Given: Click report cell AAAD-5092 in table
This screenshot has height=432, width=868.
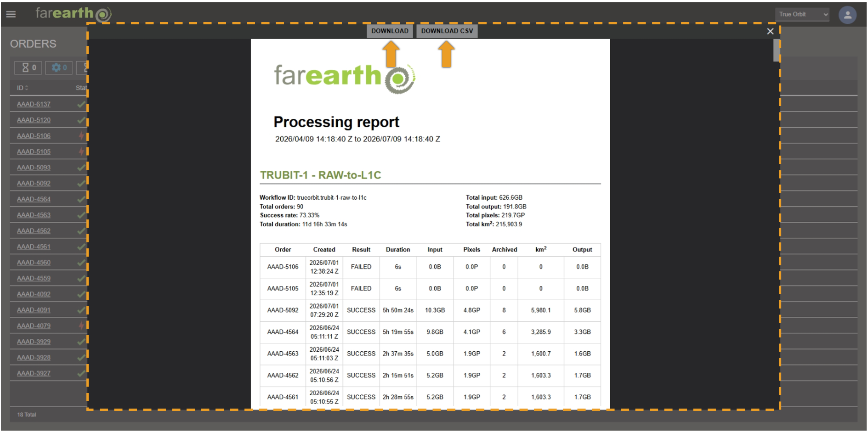Looking at the screenshot, I should point(283,310).
